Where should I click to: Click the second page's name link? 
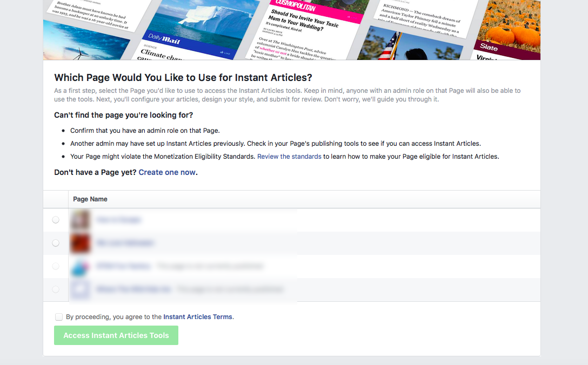tap(125, 243)
